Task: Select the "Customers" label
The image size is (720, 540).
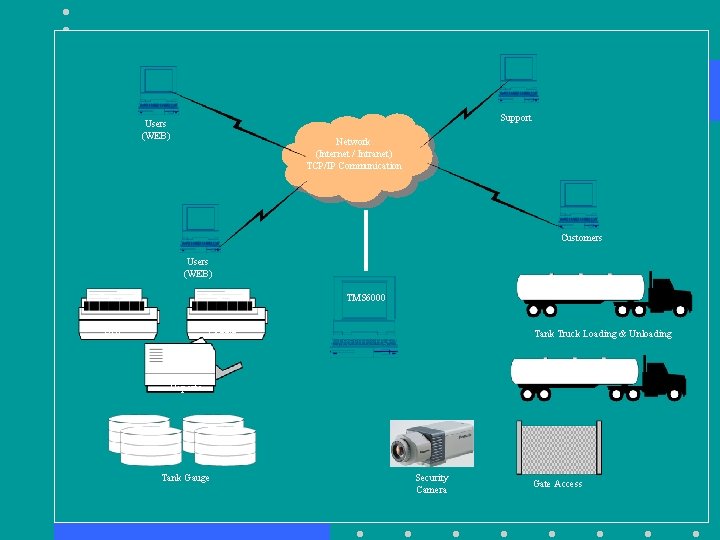Action: [581, 238]
